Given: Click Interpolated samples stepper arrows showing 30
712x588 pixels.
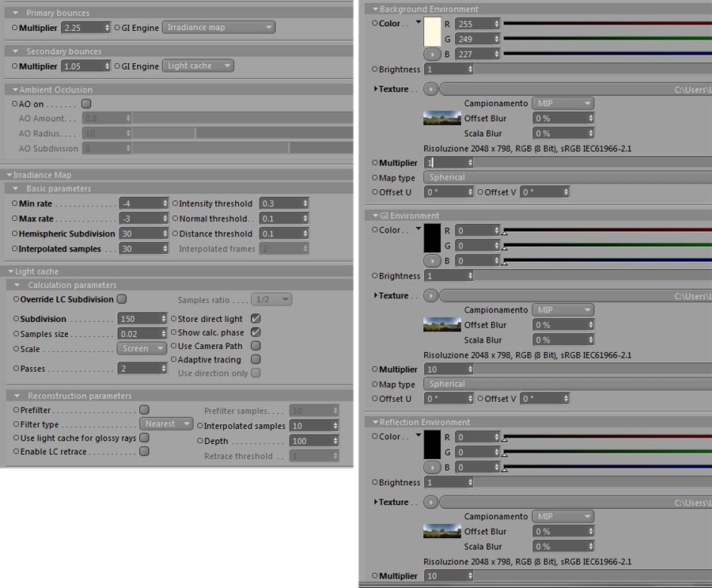Looking at the screenshot, I should tap(165, 248).
